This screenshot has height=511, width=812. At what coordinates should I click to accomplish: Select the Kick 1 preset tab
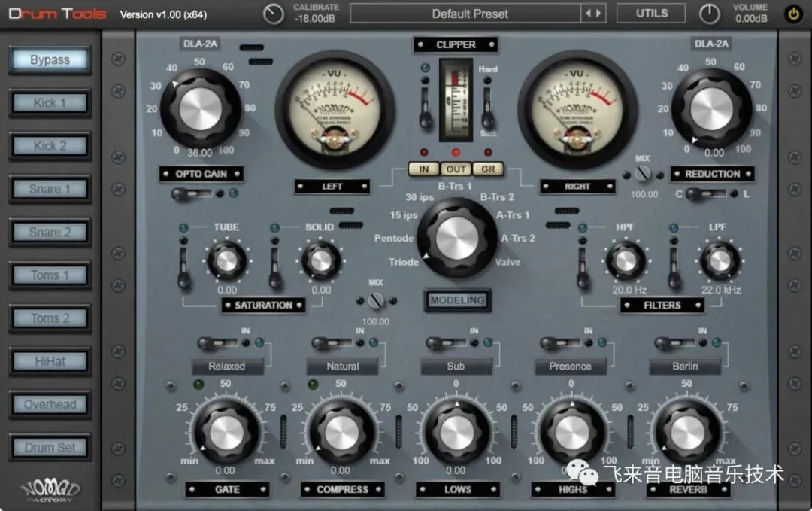coord(50,103)
